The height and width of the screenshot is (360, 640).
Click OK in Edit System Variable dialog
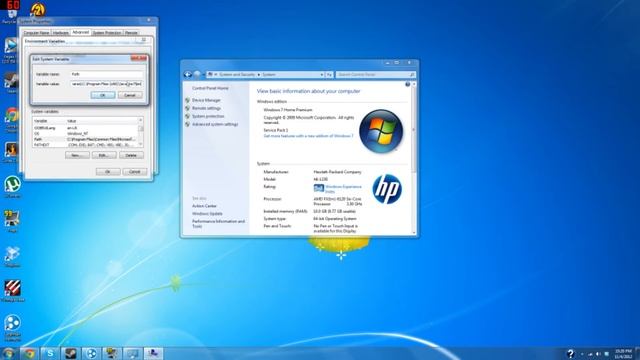[102, 95]
